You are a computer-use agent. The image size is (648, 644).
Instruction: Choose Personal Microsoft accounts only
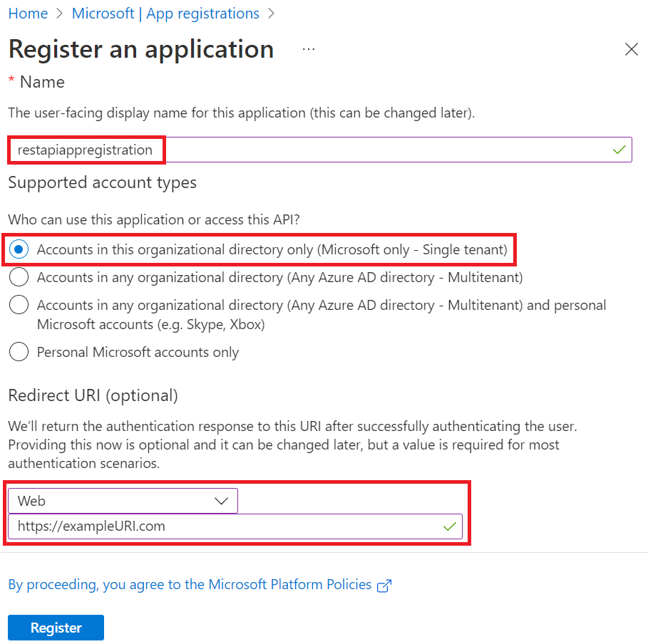[19, 352]
